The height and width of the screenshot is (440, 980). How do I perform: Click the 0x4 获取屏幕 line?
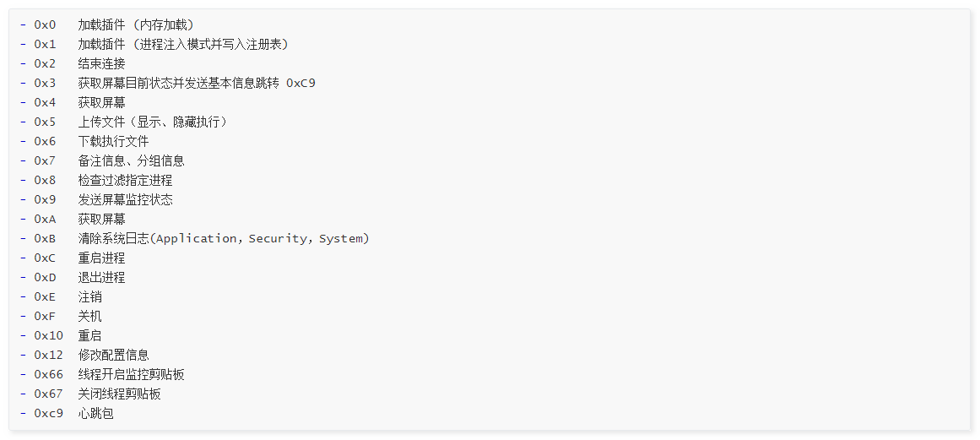101,102
